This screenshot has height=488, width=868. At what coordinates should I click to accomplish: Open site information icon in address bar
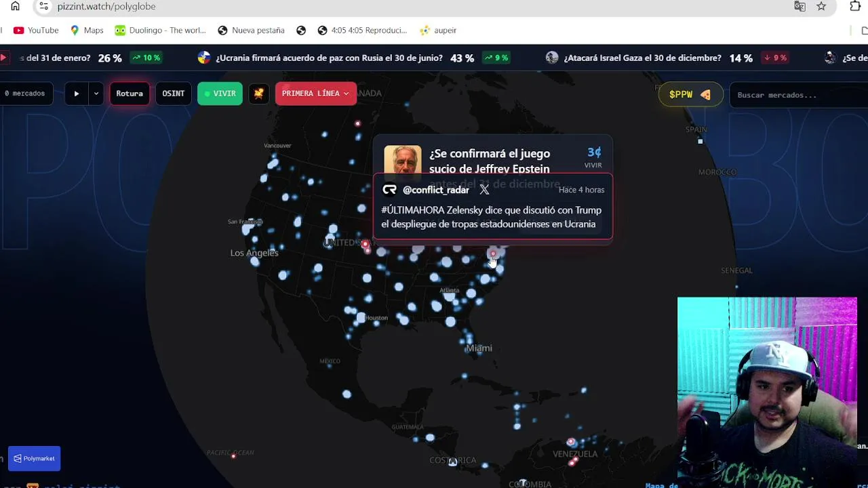(x=43, y=6)
